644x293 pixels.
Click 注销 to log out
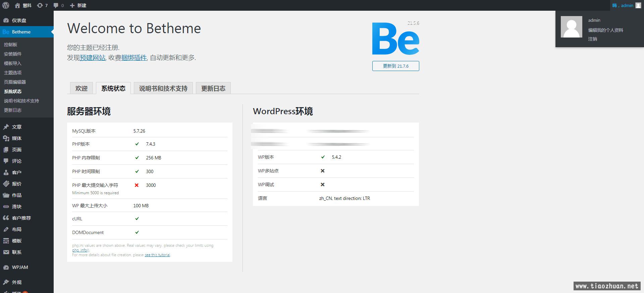[x=592, y=39]
